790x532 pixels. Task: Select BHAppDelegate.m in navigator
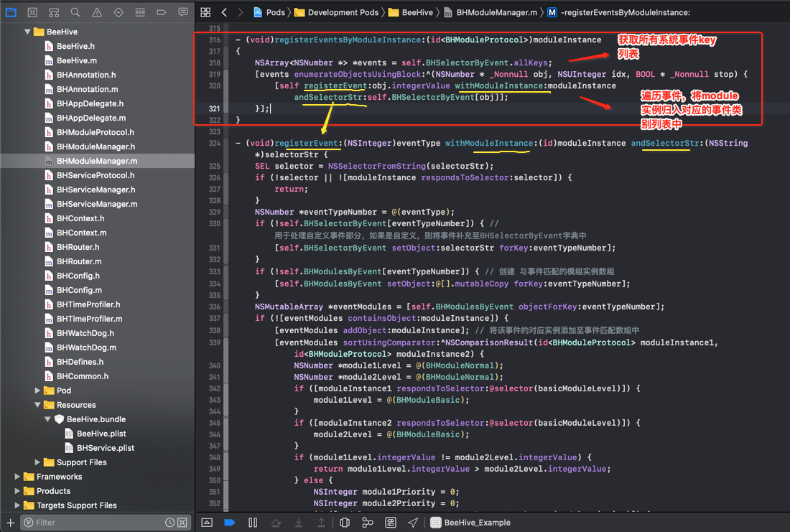pos(91,118)
